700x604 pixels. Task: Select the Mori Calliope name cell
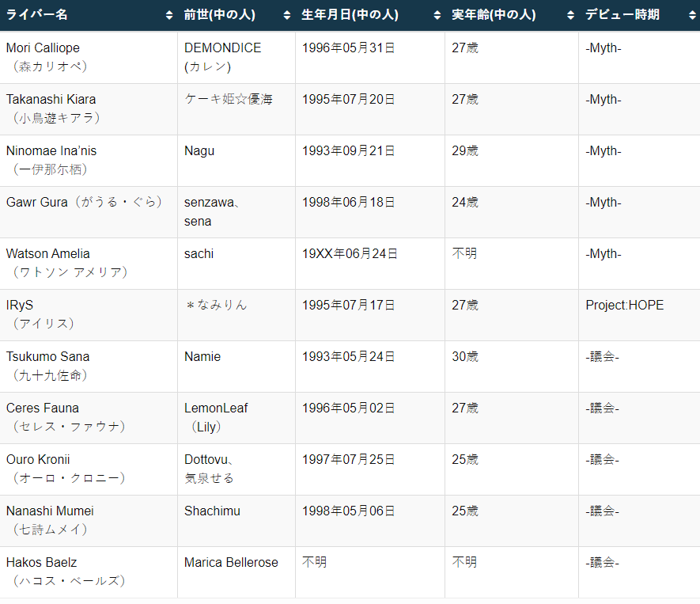[89, 57]
